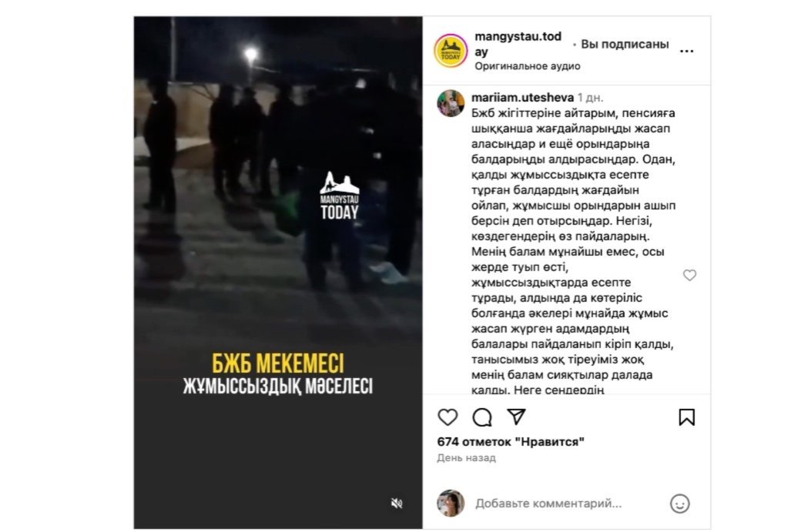
Task: View the 674 отметок "Нравится" likes list
Action: pyautogui.click(x=511, y=442)
